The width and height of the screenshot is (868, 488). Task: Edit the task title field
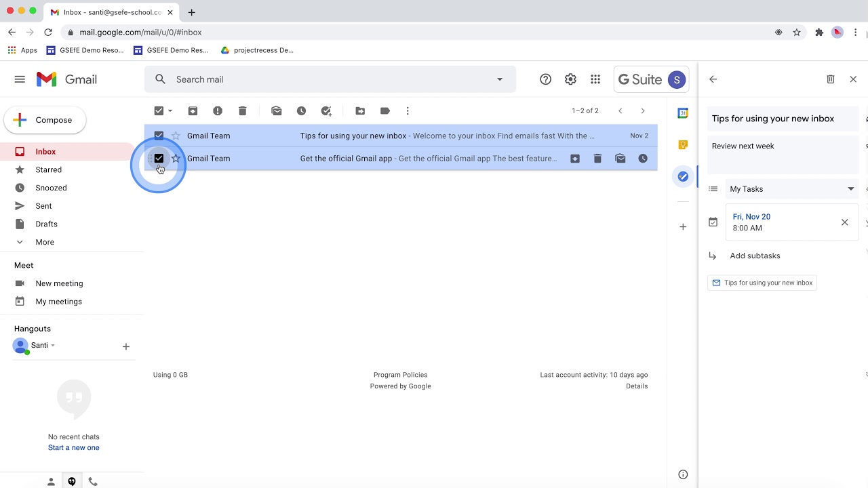click(x=783, y=119)
